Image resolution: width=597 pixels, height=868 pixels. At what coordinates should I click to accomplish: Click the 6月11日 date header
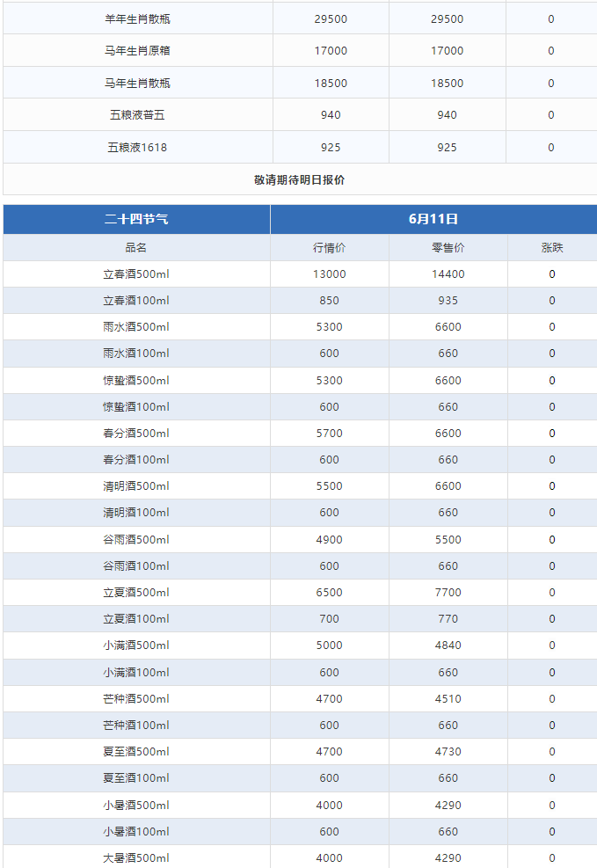[x=433, y=219]
